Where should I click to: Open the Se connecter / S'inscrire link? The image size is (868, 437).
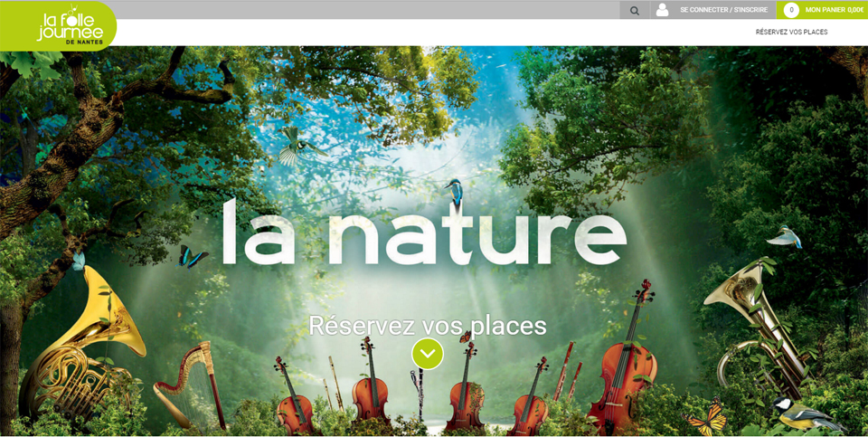pyautogui.click(x=723, y=10)
